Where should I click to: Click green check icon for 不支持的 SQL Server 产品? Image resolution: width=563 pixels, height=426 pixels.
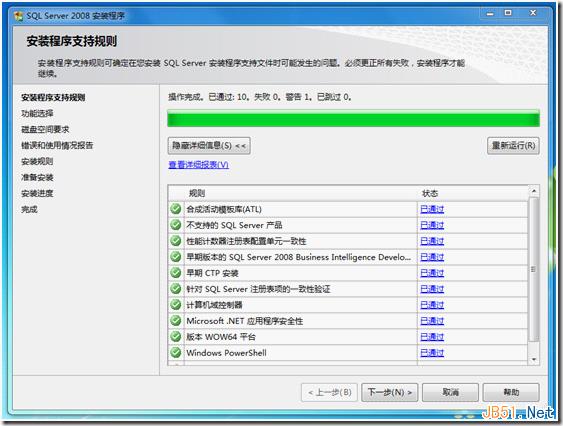click(x=176, y=224)
